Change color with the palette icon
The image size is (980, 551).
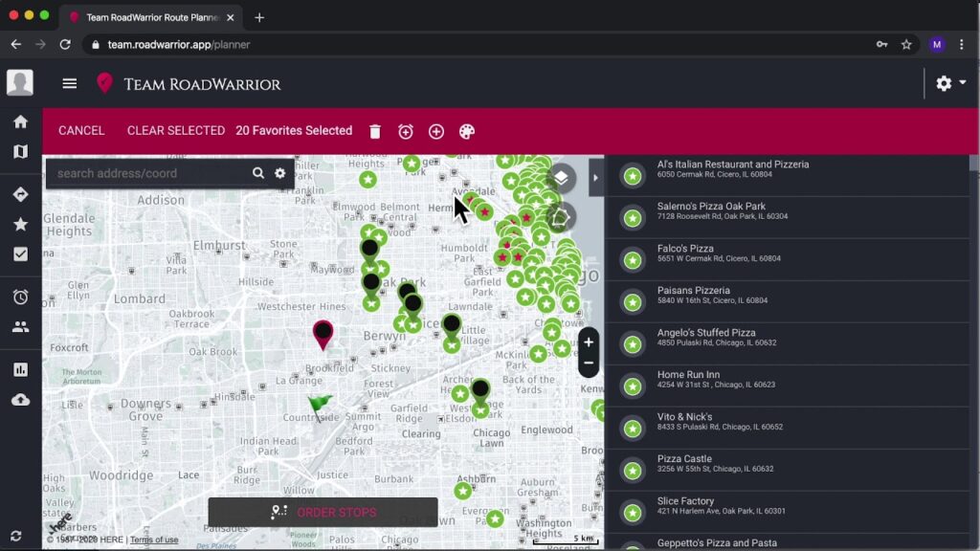[467, 132]
